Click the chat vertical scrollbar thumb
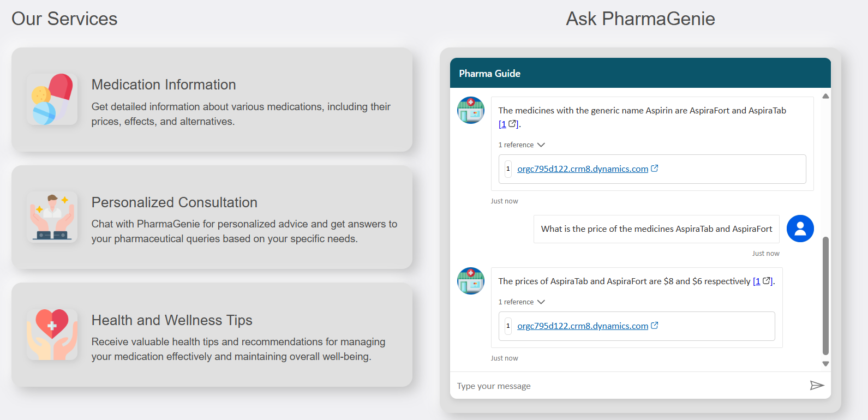The width and height of the screenshot is (868, 420). pos(825,296)
